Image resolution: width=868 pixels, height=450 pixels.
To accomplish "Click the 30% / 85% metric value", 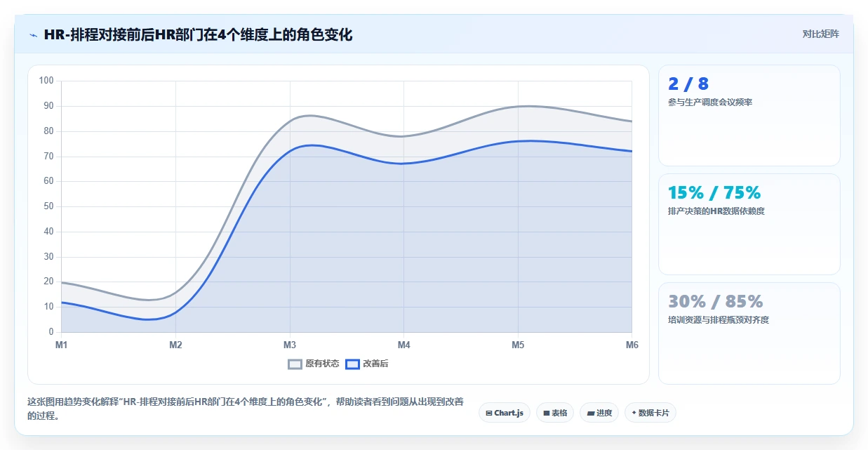I will click(x=716, y=301).
